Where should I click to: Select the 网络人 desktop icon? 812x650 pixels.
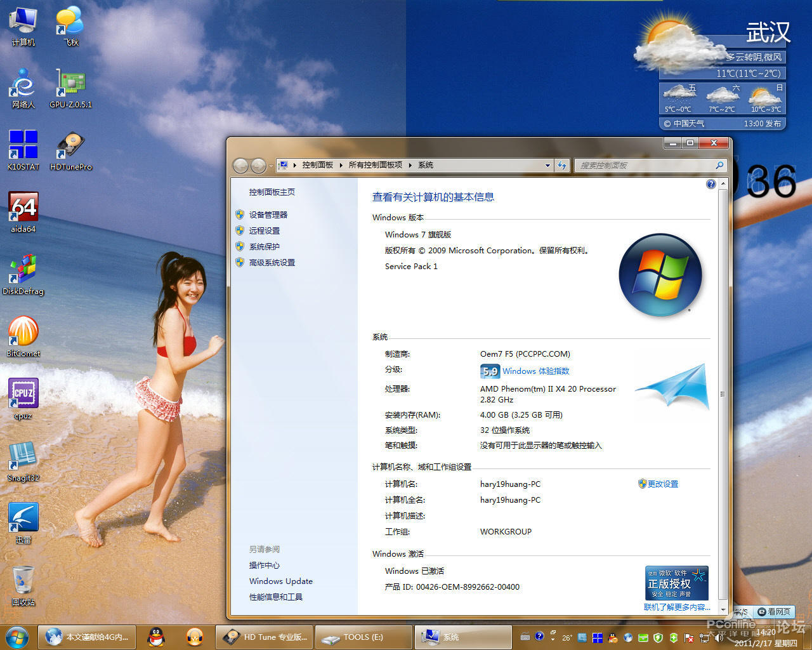23,88
